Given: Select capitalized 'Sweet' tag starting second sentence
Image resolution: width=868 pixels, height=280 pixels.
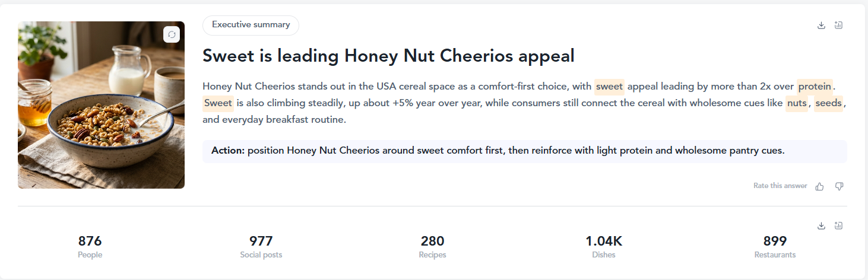Looking at the screenshot, I should 218,103.
